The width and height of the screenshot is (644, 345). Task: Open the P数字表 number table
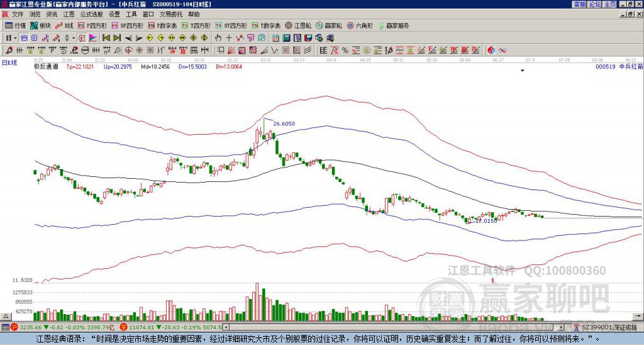(162, 26)
